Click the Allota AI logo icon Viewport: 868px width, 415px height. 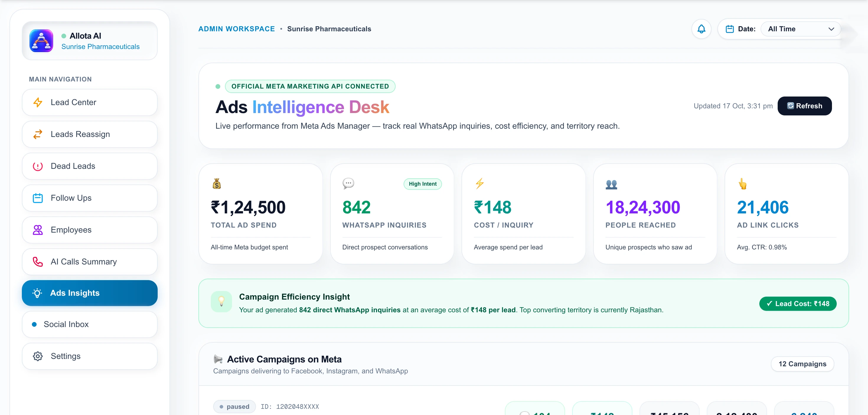(x=41, y=40)
